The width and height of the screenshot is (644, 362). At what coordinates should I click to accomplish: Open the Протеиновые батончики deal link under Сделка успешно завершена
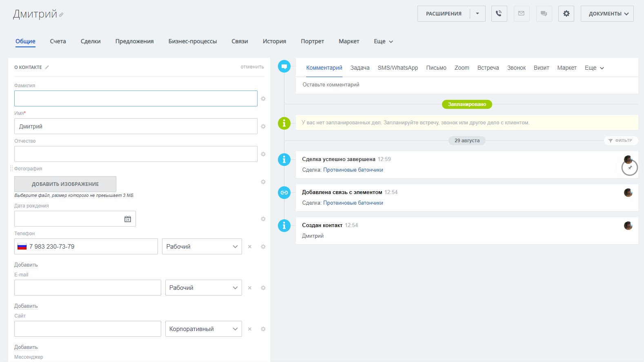tap(353, 170)
